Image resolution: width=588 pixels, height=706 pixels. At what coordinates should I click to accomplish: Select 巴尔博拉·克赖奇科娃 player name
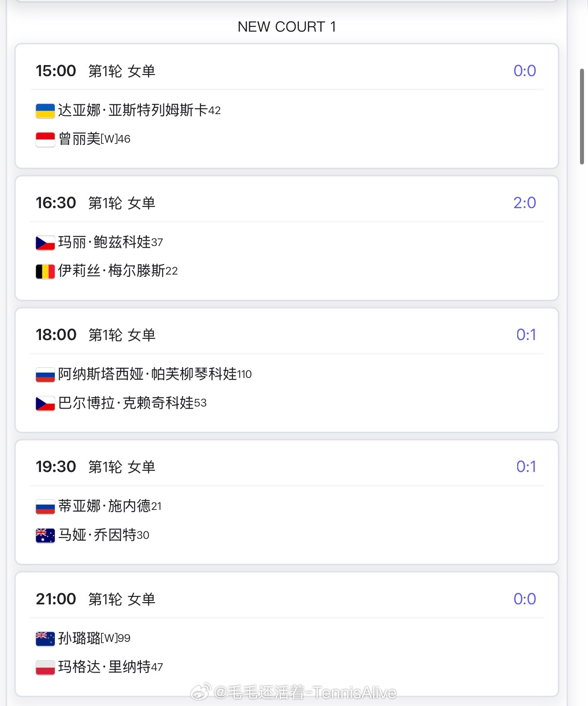(126, 403)
